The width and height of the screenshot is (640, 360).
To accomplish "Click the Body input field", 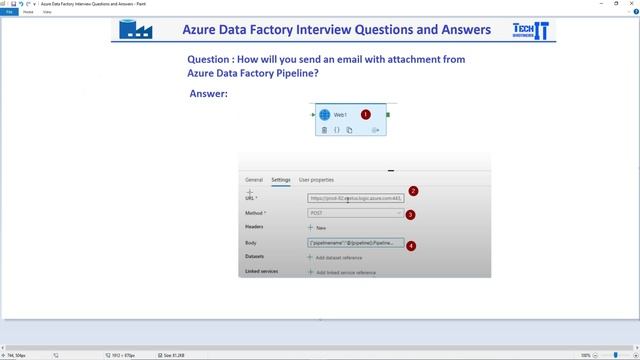I will tap(356, 243).
